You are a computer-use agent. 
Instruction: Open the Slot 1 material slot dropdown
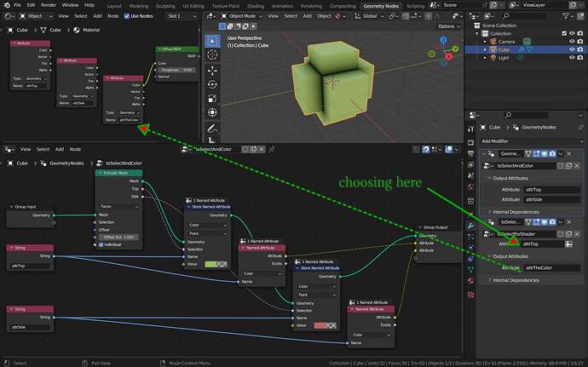(x=182, y=16)
